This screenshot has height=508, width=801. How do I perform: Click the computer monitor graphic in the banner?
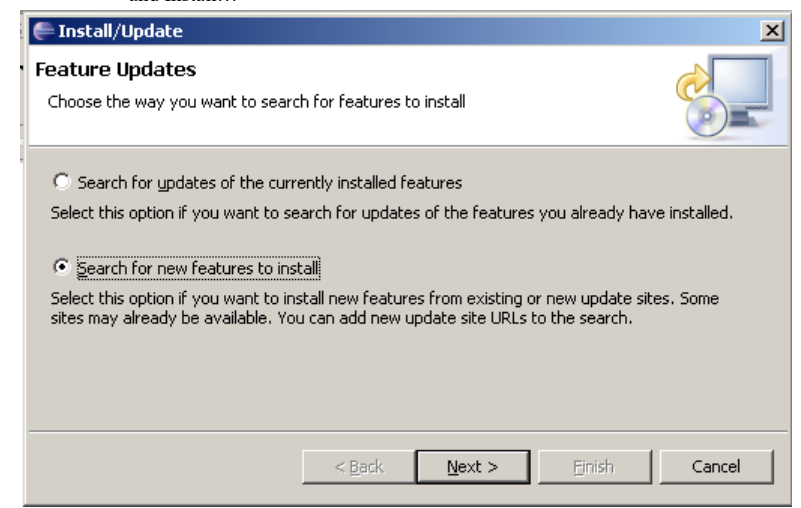(743, 89)
